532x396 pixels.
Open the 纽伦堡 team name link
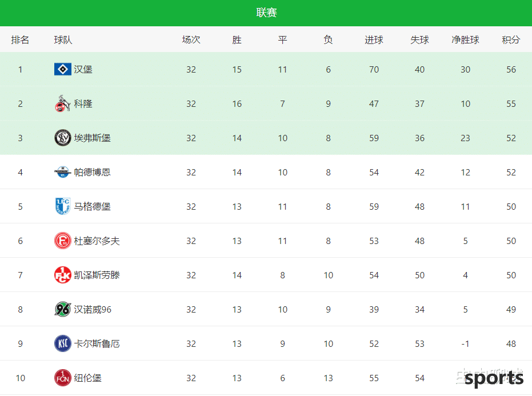click(88, 378)
